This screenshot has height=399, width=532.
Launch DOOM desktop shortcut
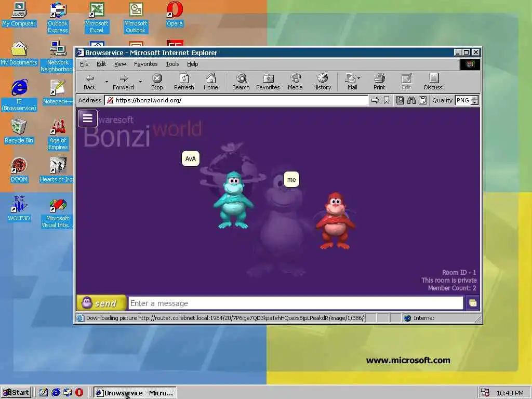click(19, 170)
